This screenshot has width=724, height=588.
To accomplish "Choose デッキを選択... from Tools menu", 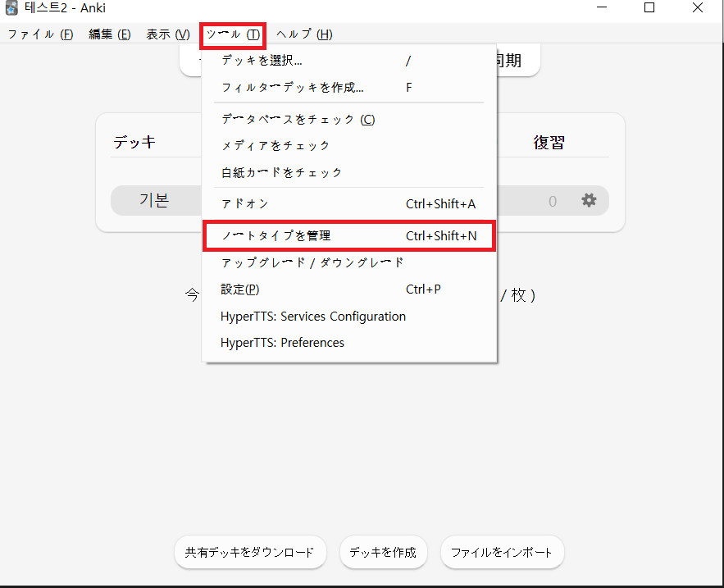I will (x=349, y=61).
